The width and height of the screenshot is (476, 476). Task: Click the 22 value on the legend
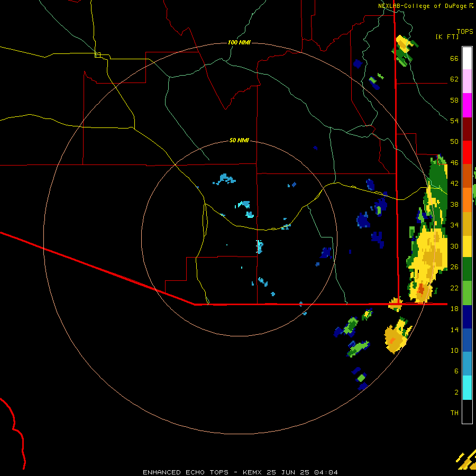454,288
